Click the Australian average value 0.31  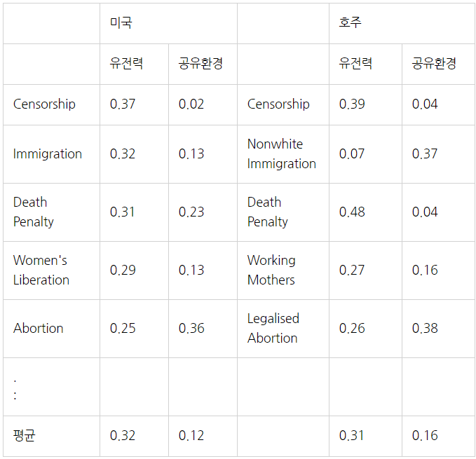[365, 436]
